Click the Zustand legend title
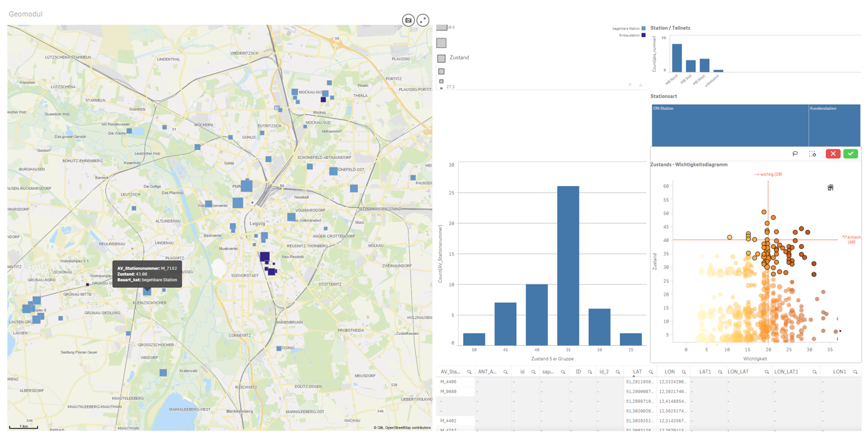Viewport: 868px width, 432px height. (459, 57)
